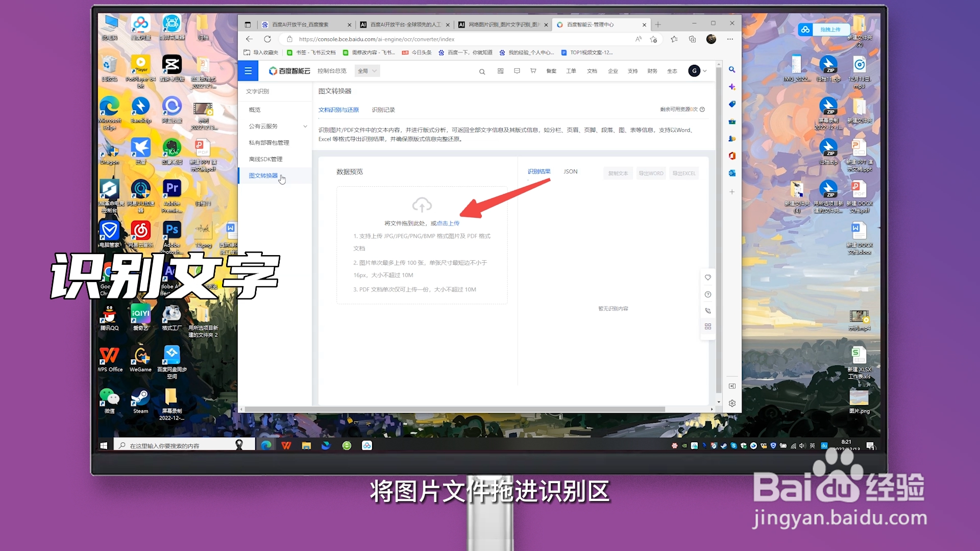980x551 pixels.
Task: Open the account menu via G avatar chevron
Action: 703,71
